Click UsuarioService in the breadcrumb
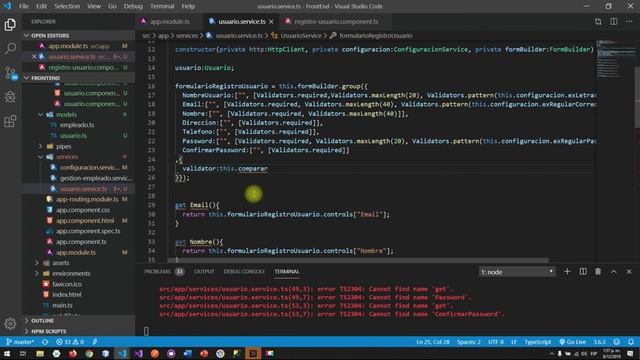Viewport: 640px width, 360px height. click(301, 36)
